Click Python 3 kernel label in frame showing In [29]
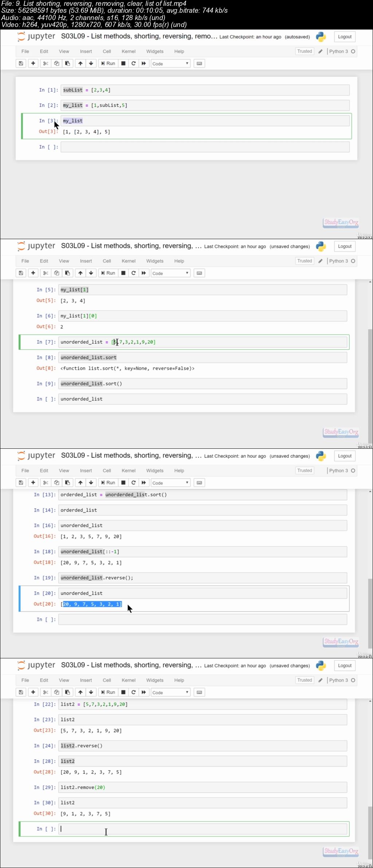This screenshot has height=868, width=373. pos(338,680)
